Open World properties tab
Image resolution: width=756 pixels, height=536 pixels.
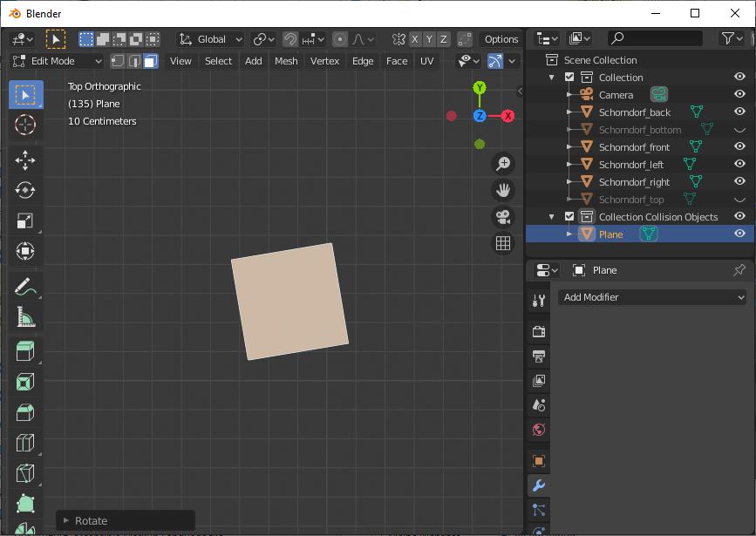pos(539,430)
